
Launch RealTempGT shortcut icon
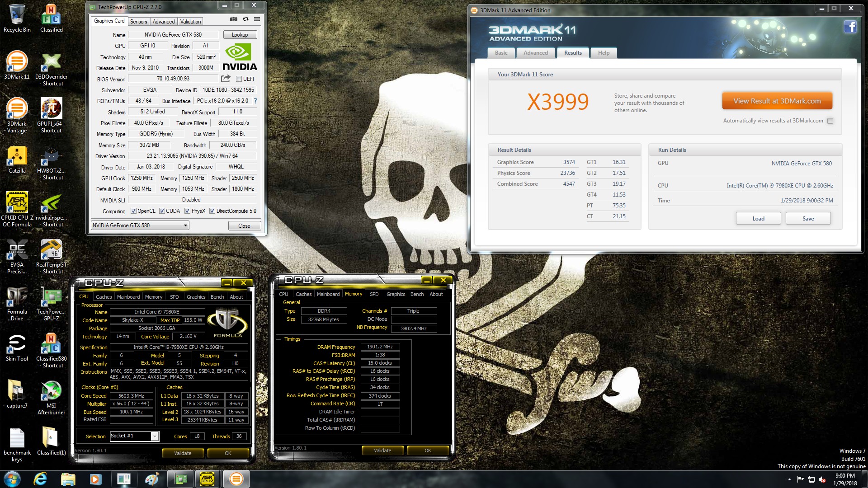coord(51,257)
